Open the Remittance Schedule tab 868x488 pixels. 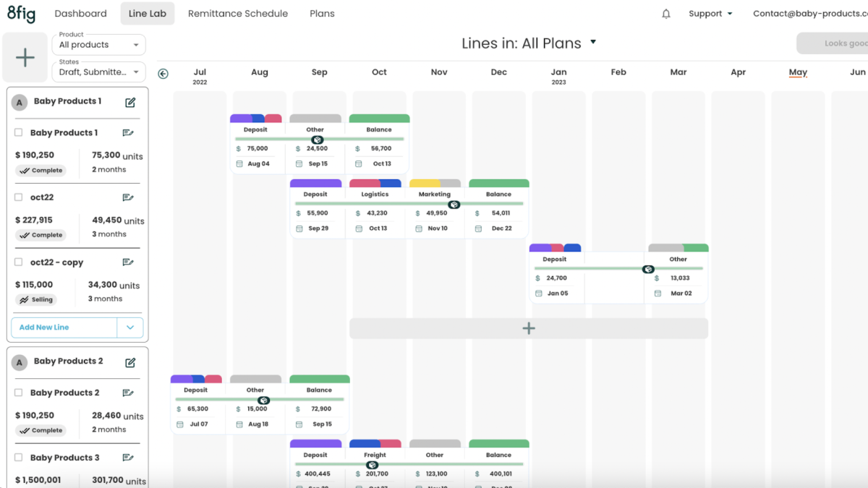pyautogui.click(x=238, y=14)
